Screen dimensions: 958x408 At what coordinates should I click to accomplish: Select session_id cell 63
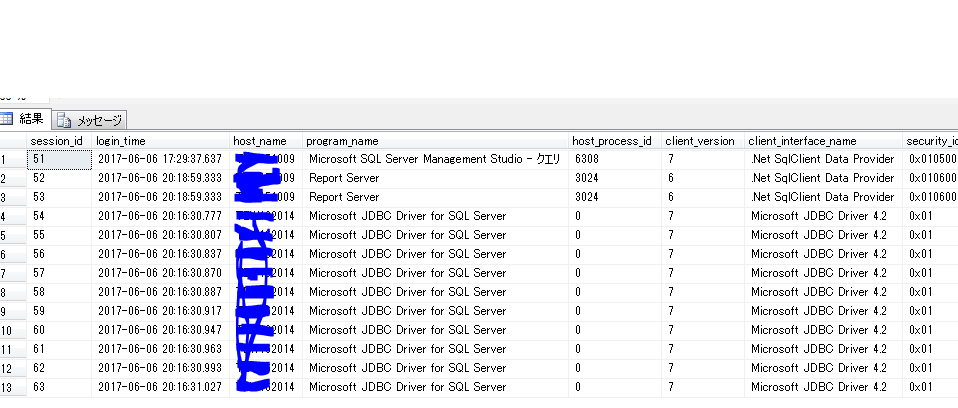[x=59, y=387]
